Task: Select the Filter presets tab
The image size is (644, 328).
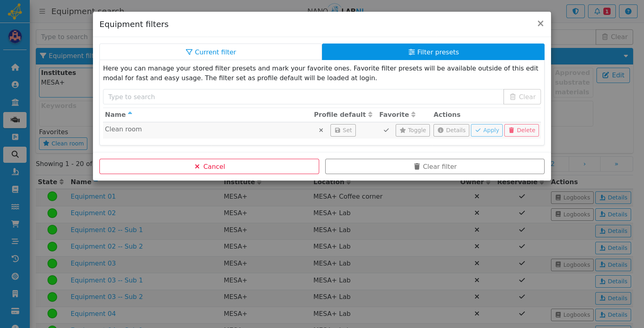Action: click(x=433, y=52)
